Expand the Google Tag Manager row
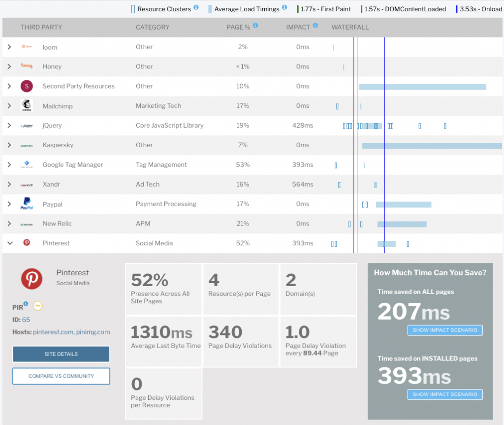504x425 pixels. (9, 164)
